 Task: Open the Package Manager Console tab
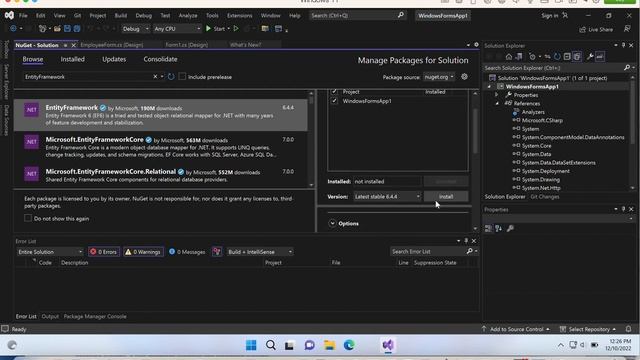point(95,316)
